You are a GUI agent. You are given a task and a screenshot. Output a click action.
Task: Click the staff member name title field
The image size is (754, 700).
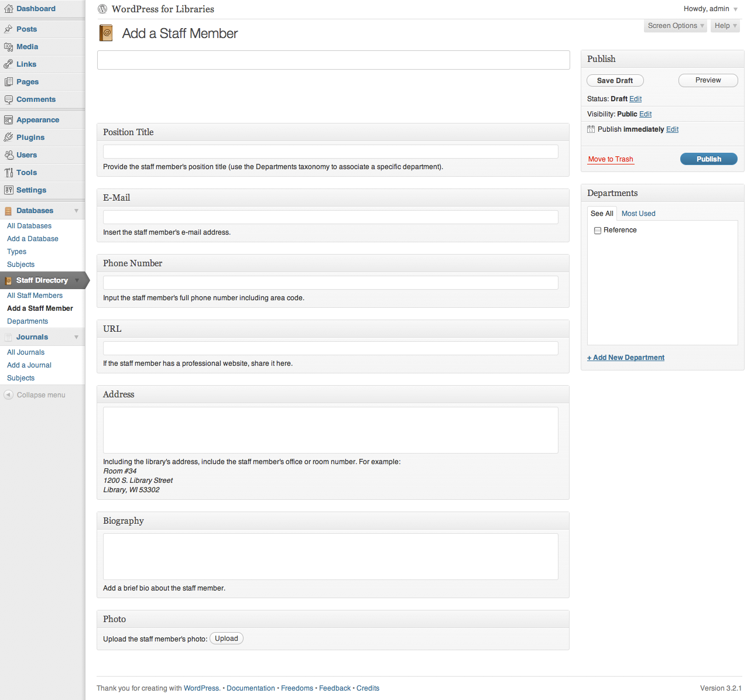click(334, 60)
